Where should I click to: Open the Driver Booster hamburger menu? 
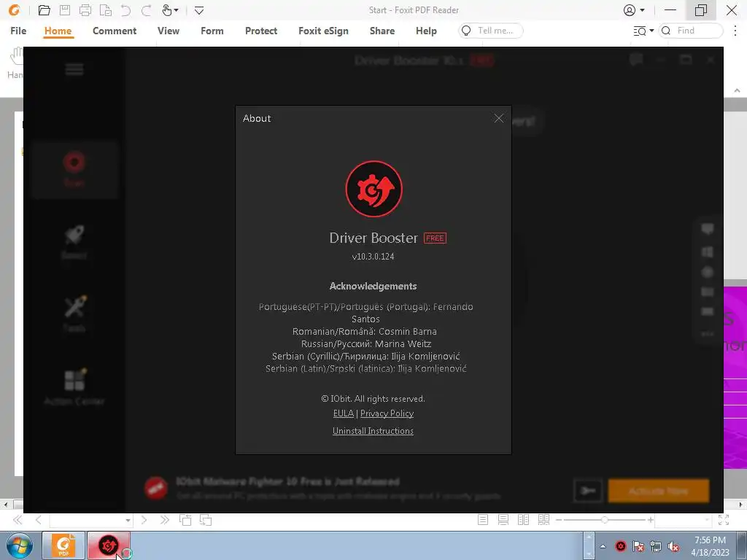pyautogui.click(x=74, y=69)
